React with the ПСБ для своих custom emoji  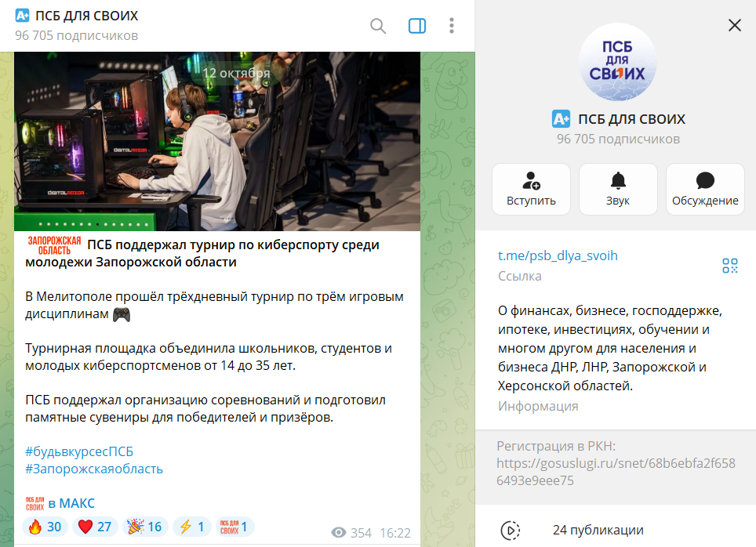click(234, 527)
